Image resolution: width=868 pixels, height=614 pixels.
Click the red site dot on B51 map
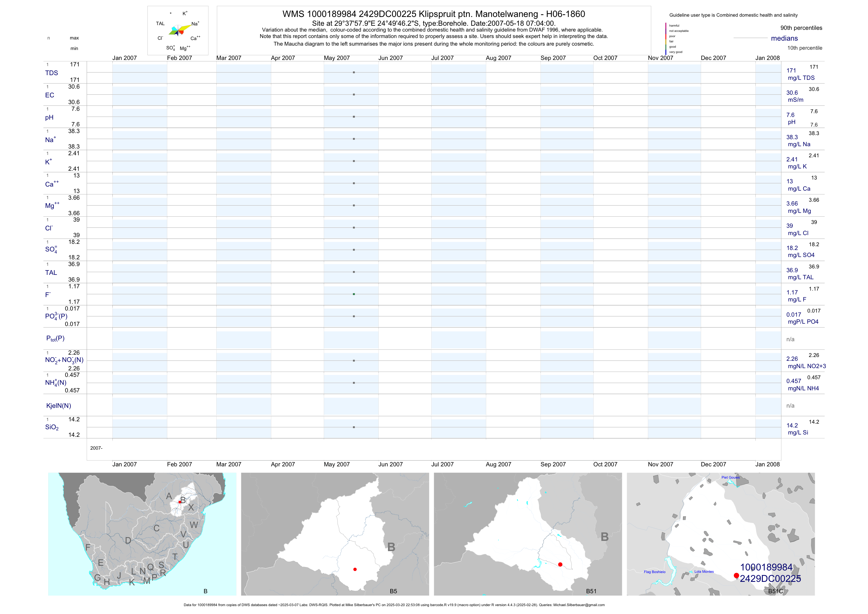[560, 565]
